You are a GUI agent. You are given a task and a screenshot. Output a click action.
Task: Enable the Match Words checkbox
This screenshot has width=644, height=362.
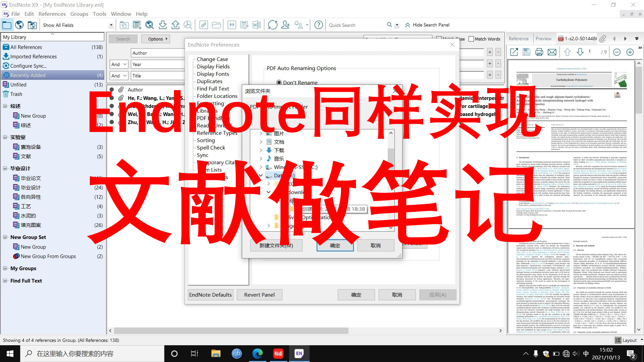(x=471, y=39)
